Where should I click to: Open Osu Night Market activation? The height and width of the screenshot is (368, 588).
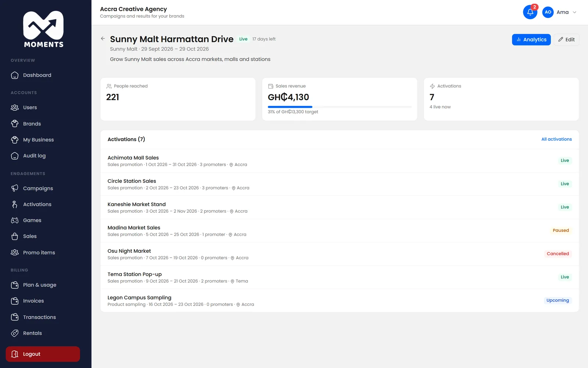point(340,254)
